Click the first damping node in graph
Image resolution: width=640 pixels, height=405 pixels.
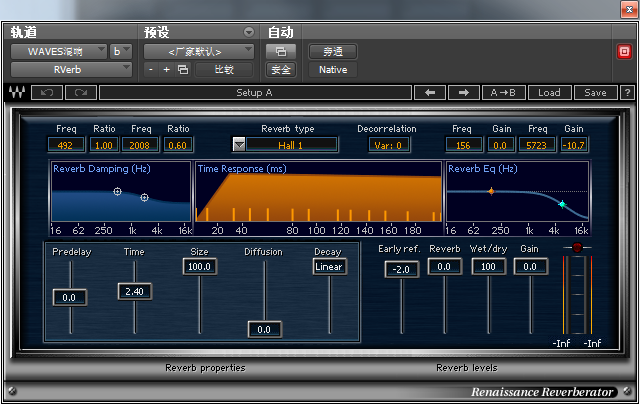118,191
